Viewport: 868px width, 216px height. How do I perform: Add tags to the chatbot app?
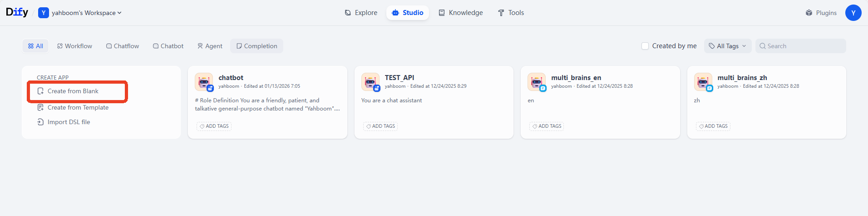[214, 126]
